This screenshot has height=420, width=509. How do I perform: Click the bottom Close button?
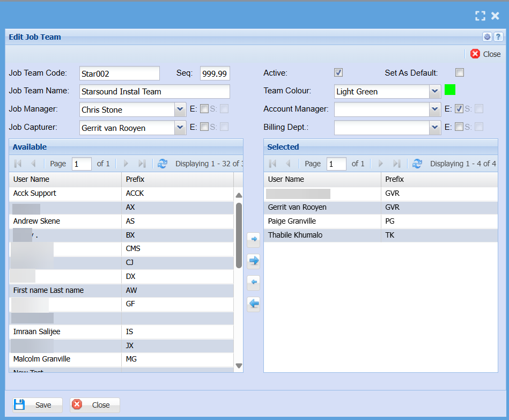94,405
